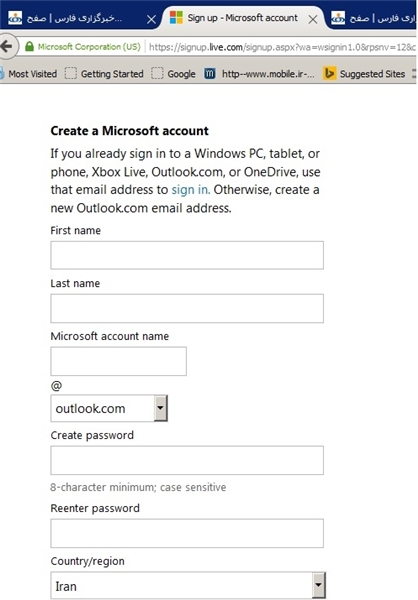Expand the Country/region dropdown arrow
This screenshot has height=600, width=418.
[319, 585]
